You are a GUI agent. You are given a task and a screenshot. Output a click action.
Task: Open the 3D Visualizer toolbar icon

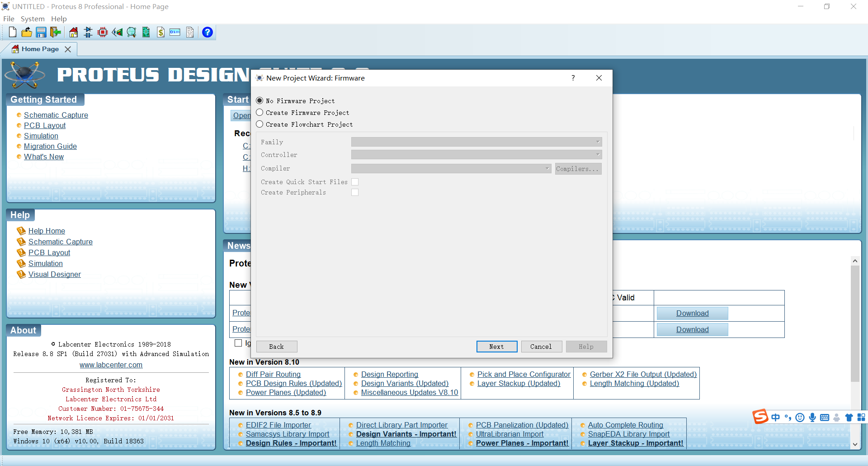click(x=117, y=32)
